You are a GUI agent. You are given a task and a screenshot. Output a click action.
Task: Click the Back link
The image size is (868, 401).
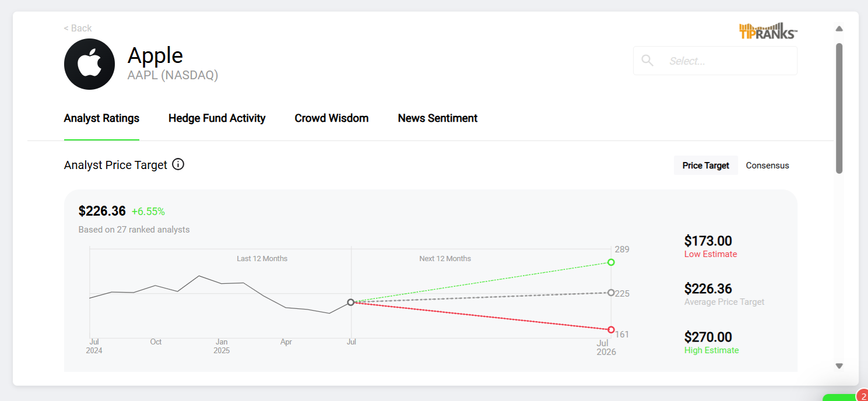tap(78, 28)
